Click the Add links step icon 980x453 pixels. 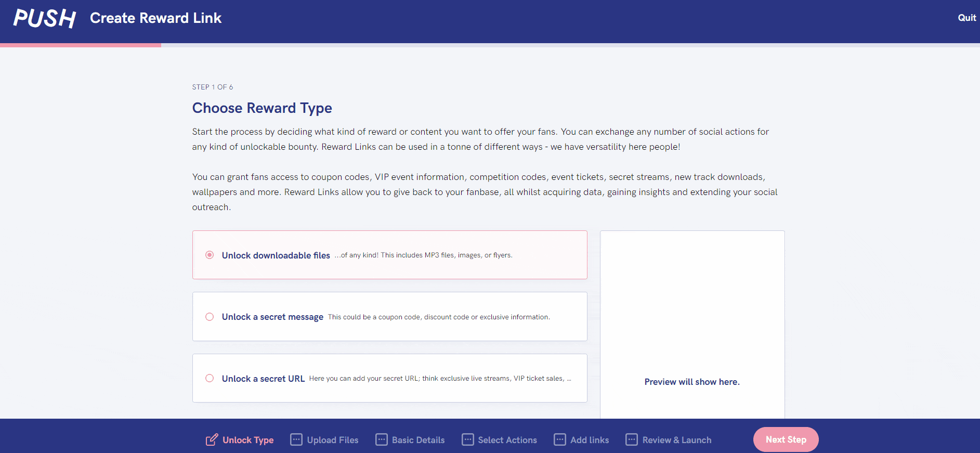560,439
